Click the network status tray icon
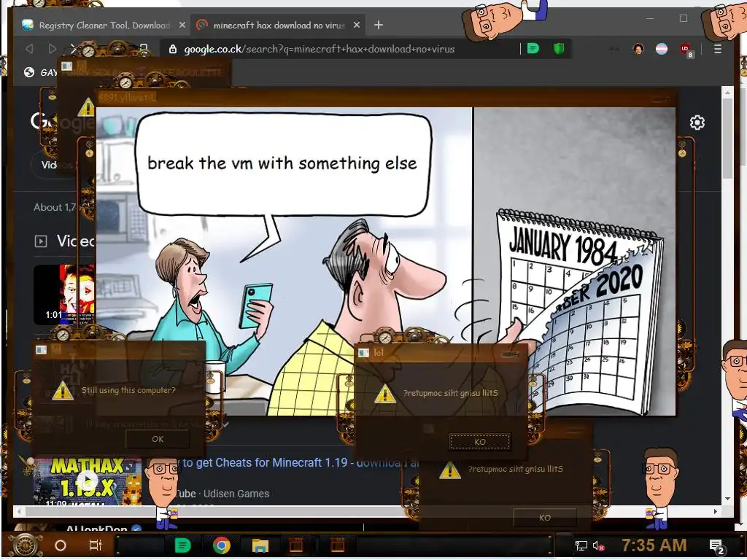 (x=581, y=545)
